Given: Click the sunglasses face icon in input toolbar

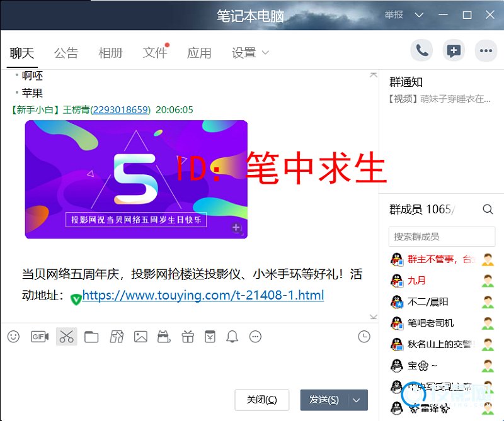Looking at the screenshot, I should point(164,337).
